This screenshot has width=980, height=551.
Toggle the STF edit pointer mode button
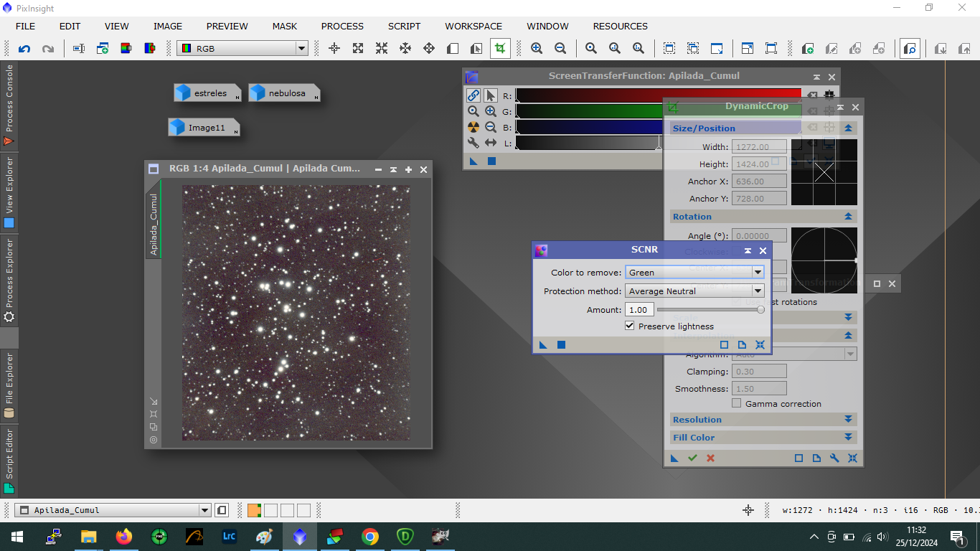point(491,95)
